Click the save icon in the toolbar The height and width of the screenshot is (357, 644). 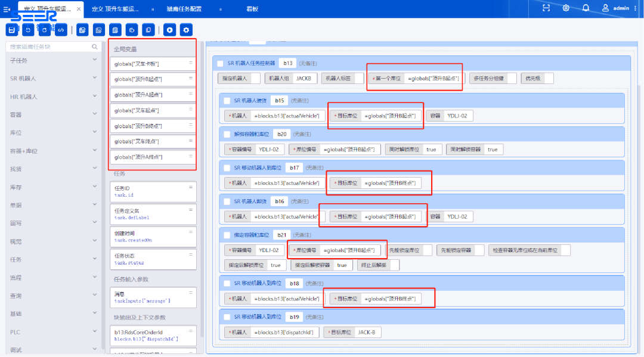click(12, 30)
